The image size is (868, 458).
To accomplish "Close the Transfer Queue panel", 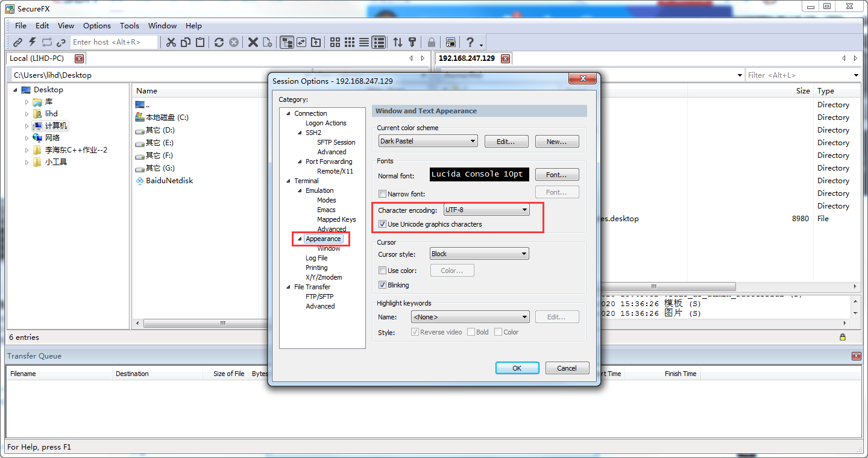I will point(857,356).
